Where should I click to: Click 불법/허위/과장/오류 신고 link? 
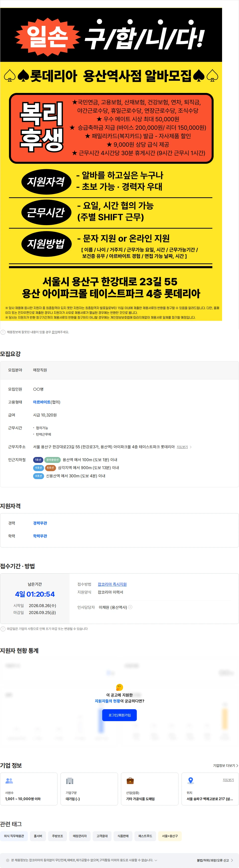213,860
